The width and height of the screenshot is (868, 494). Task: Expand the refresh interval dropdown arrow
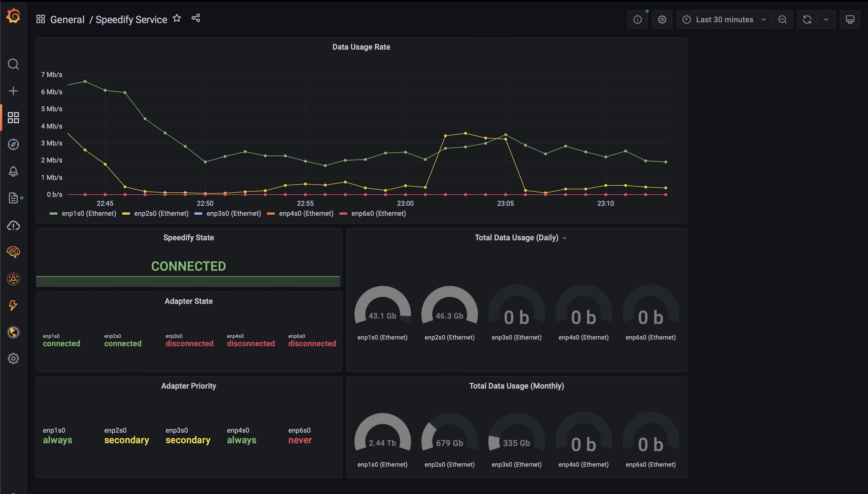tap(826, 20)
